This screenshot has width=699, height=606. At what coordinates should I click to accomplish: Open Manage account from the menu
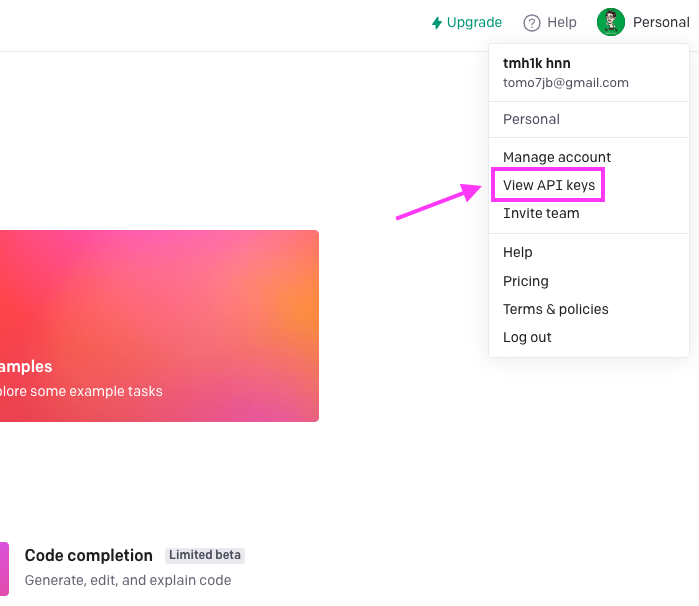[x=557, y=157]
